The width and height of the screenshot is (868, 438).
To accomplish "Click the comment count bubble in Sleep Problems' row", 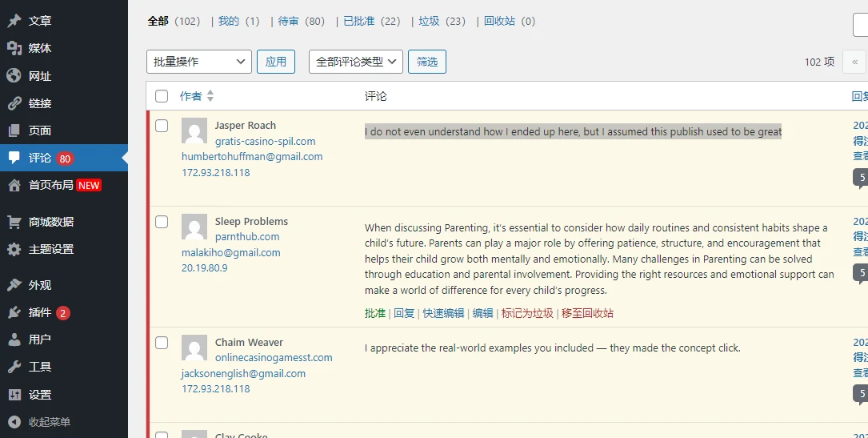I will click(860, 274).
